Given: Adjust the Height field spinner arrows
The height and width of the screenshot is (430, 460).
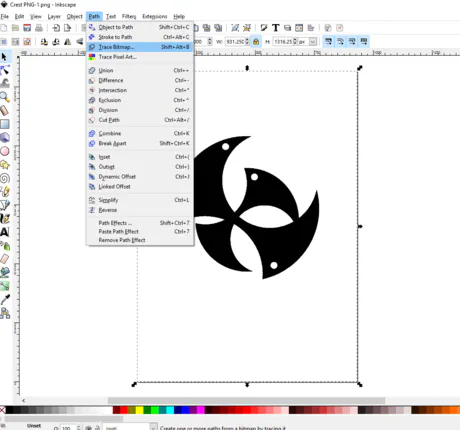Looking at the screenshot, I should coord(295,42).
